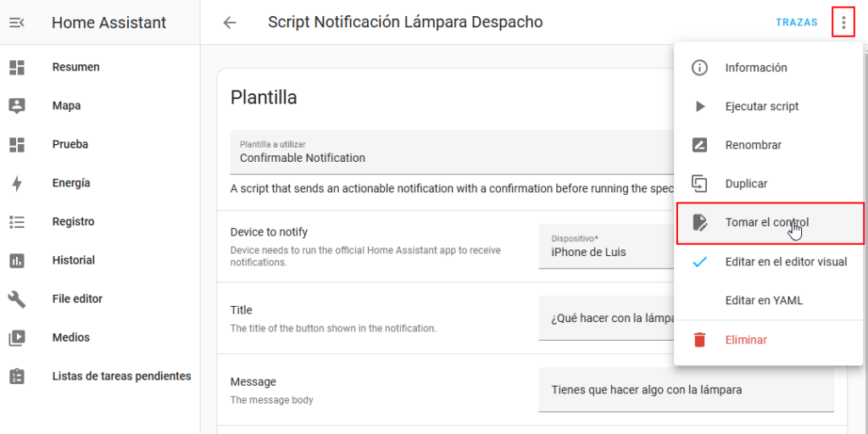Screen dimensions: 868x434
Task: Click the Historial chart icon
Action: click(x=17, y=260)
